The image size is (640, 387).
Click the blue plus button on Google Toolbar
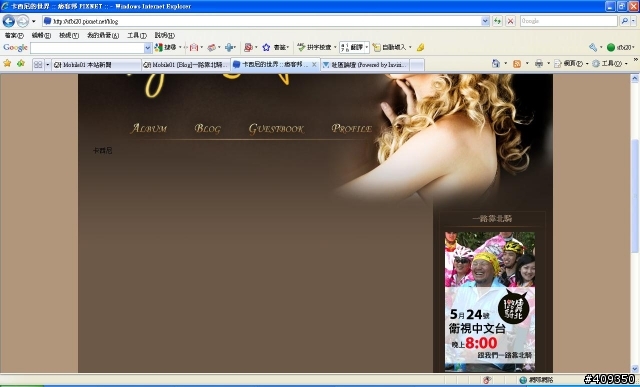229,48
